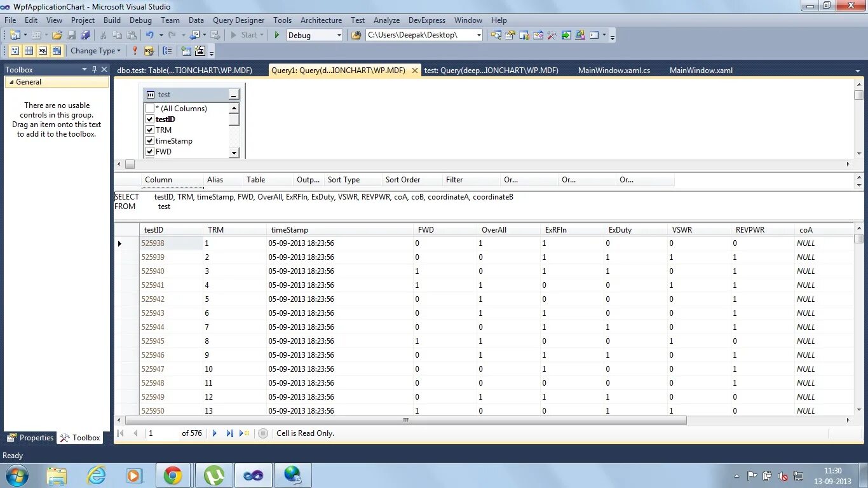This screenshot has height=488, width=868.
Task: Show the Results pane icon
Action: pyautogui.click(x=57, y=51)
